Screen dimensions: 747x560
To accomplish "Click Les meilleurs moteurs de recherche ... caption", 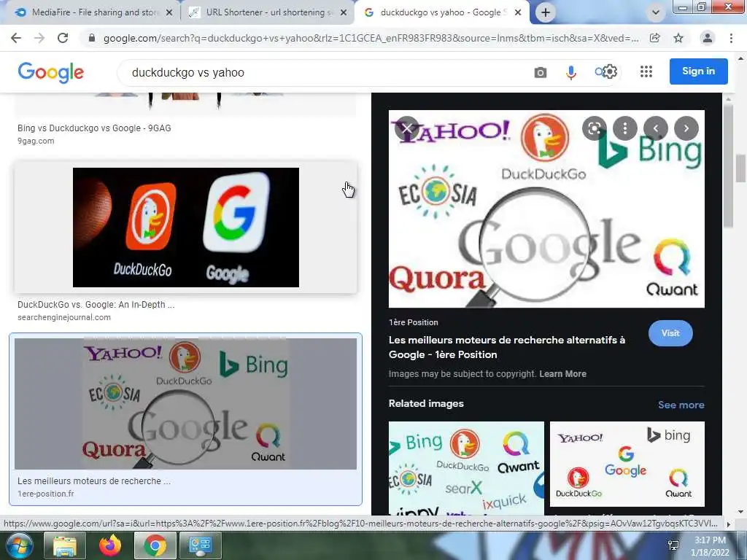I will pyautogui.click(x=94, y=481).
